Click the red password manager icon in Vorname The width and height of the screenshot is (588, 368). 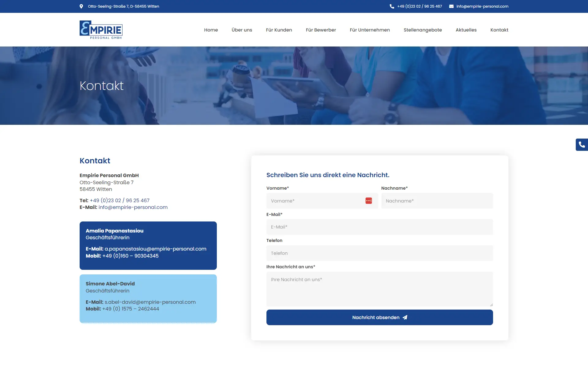[x=368, y=201]
